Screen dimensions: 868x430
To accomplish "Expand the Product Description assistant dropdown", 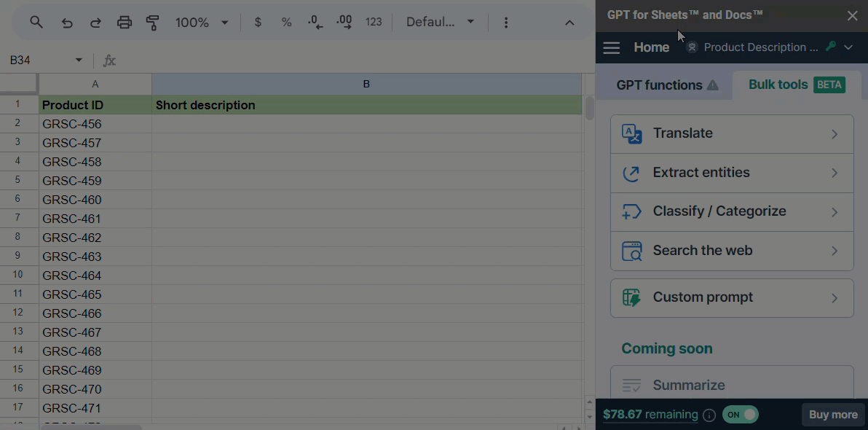I will click(848, 47).
